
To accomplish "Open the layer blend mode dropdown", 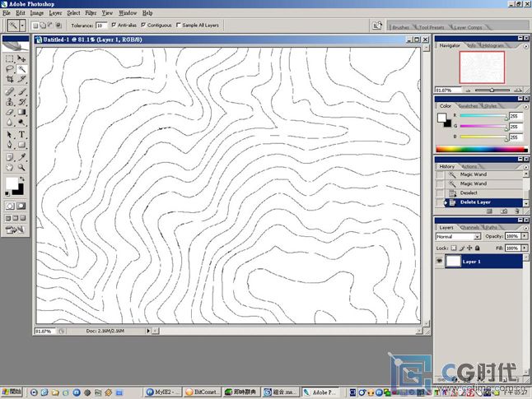I will click(x=478, y=237).
